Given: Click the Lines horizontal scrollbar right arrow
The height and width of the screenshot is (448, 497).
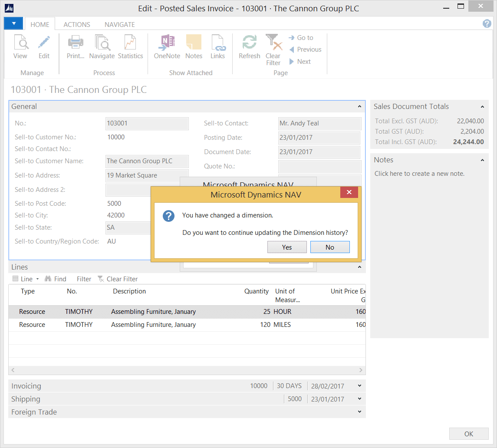Looking at the screenshot, I should click(361, 370).
